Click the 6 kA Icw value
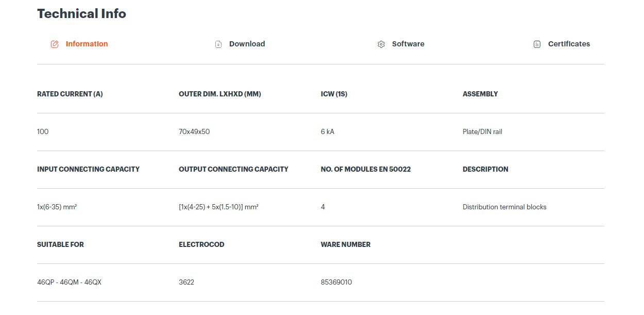Image resolution: width=644 pixels, height=315 pixels. tap(327, 131)
